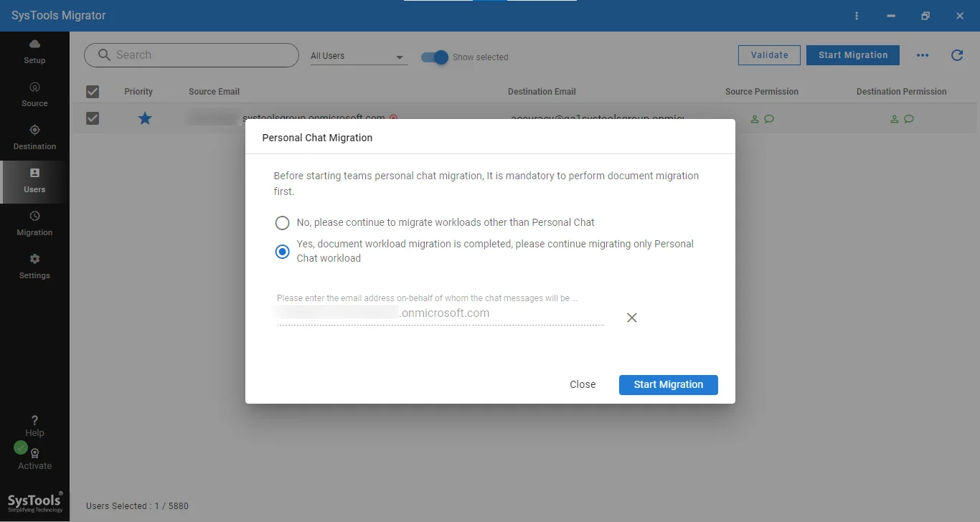This screenshot has height=522, width=980.
Task: Click the destination permission user icon
Action: 895,119
